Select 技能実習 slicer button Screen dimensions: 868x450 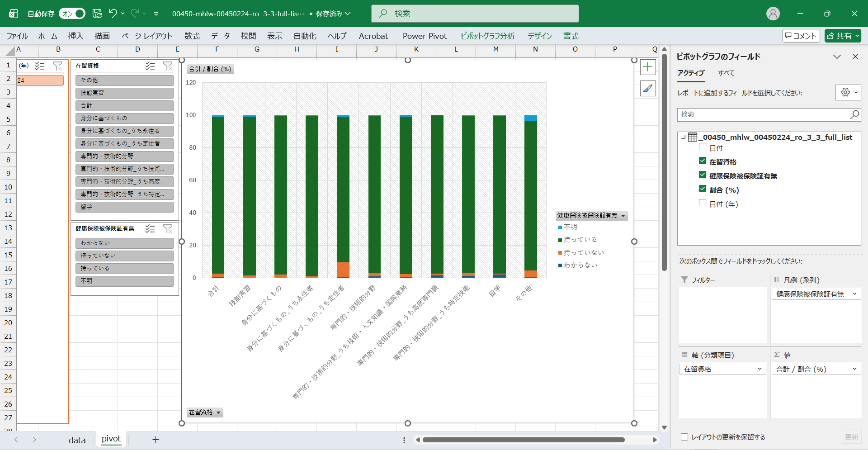(124, 93)
